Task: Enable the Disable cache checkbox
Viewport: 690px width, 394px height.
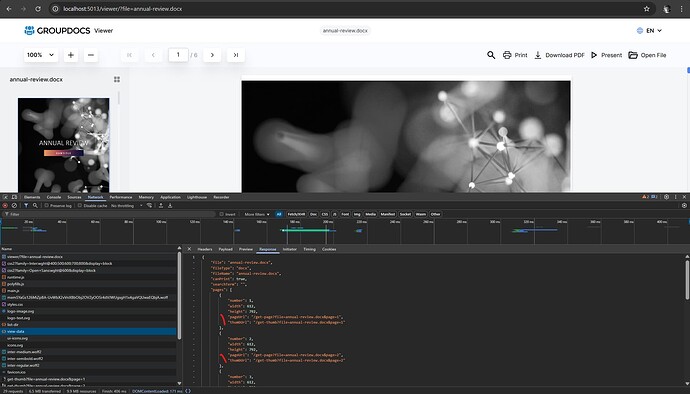Action: click(80, 206)
